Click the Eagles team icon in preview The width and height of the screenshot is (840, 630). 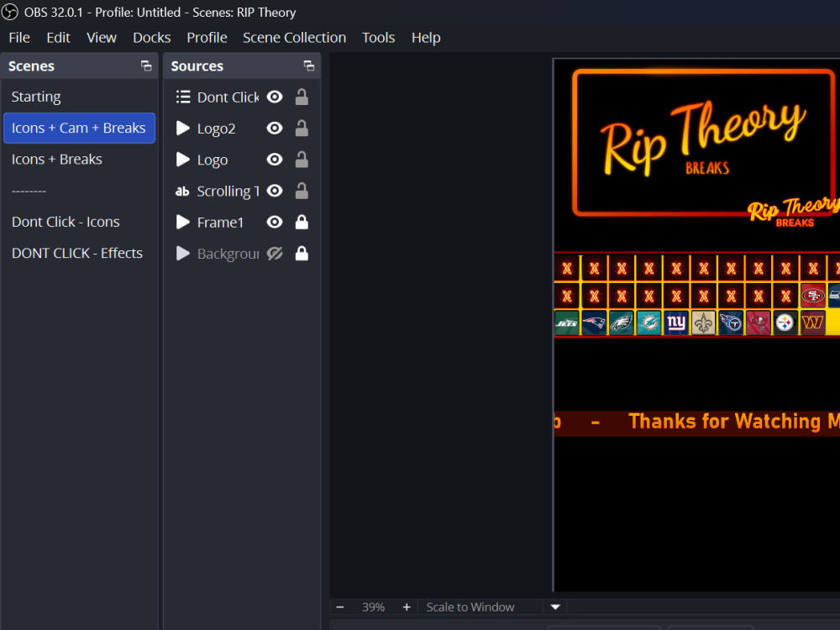coord(622,323)
